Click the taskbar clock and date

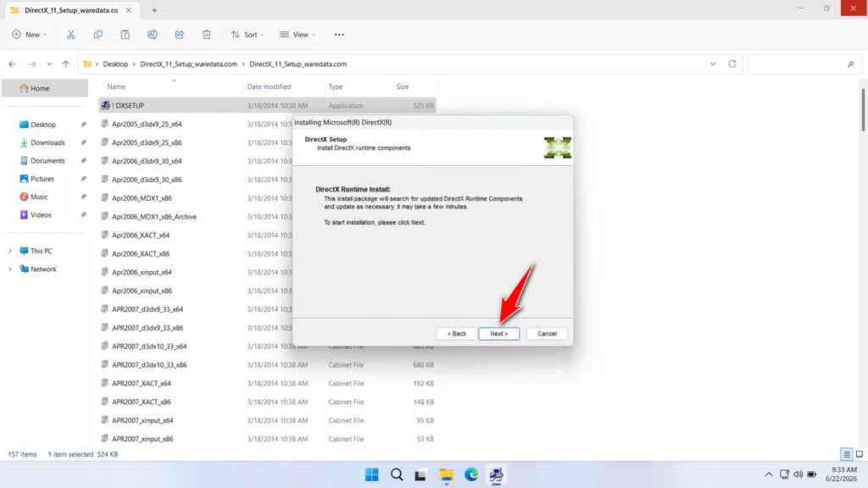click(841, 474)
